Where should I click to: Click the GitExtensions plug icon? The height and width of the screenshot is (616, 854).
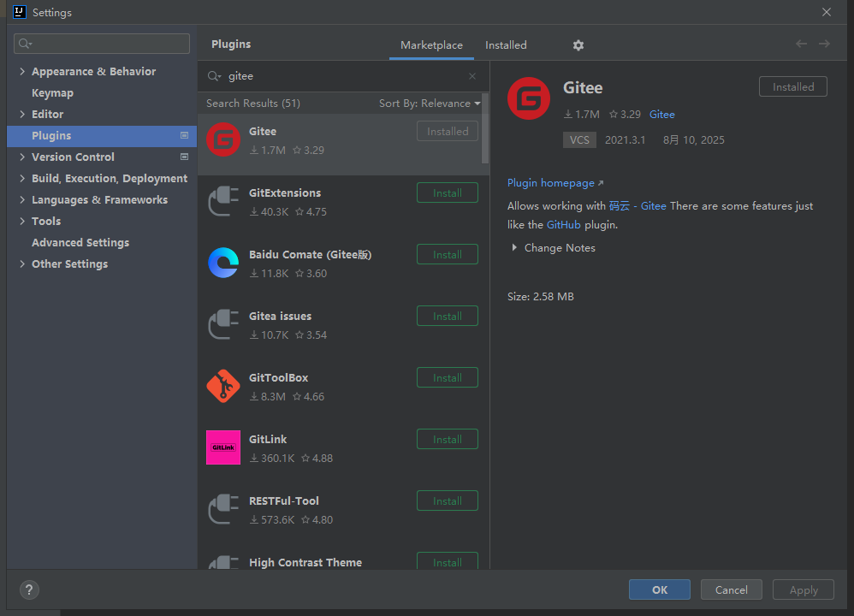pyautogui.click(x=223, y=201)
